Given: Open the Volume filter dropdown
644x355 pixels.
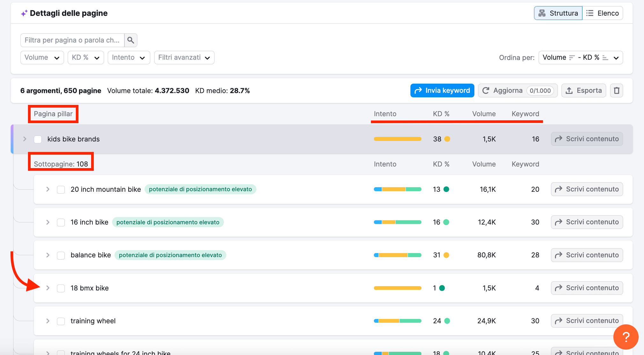Looking at the screenshot, I should click(42, 58).
